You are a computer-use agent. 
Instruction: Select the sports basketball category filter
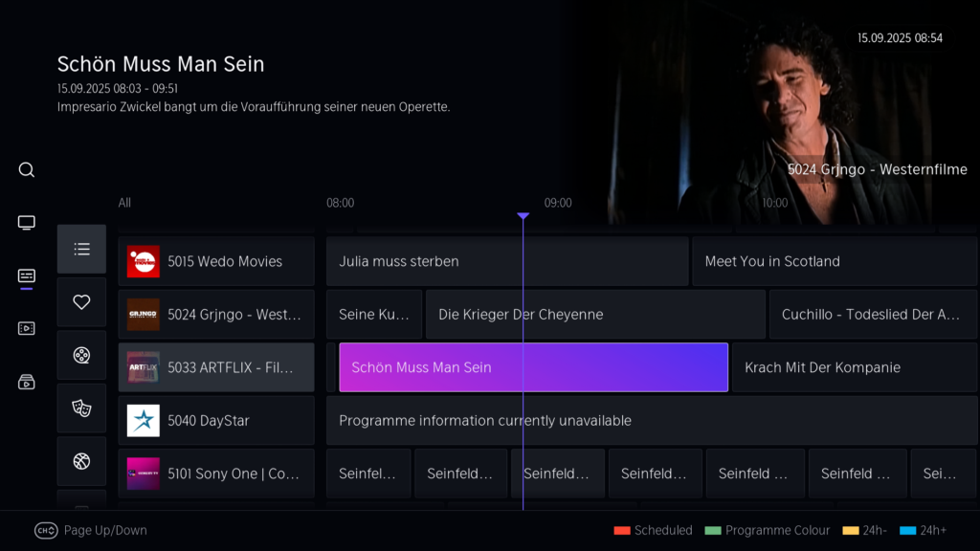coord(81,462)
